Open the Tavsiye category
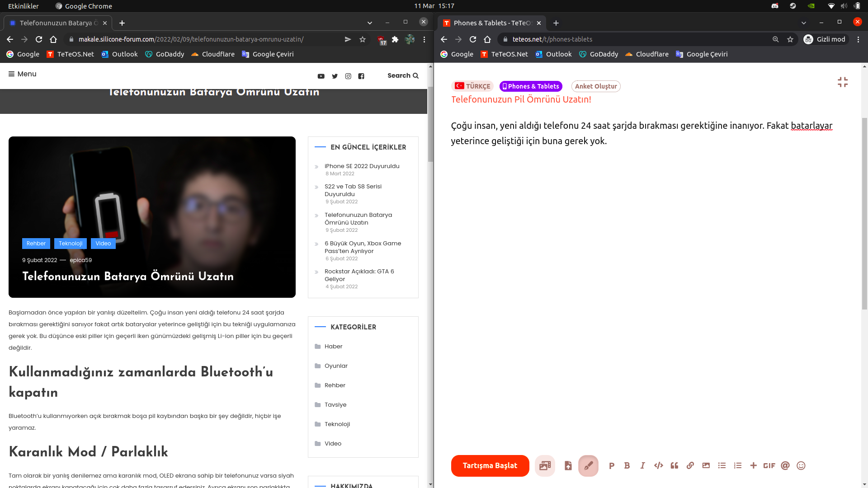This screenshot has width=868, height=488. [x=335, y=405]
